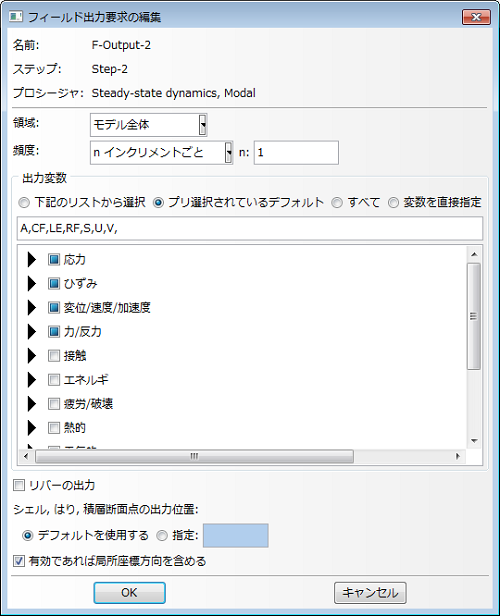Check the 疲労/破壊 checkbox

pyautogui.click(x=54, y=403)
